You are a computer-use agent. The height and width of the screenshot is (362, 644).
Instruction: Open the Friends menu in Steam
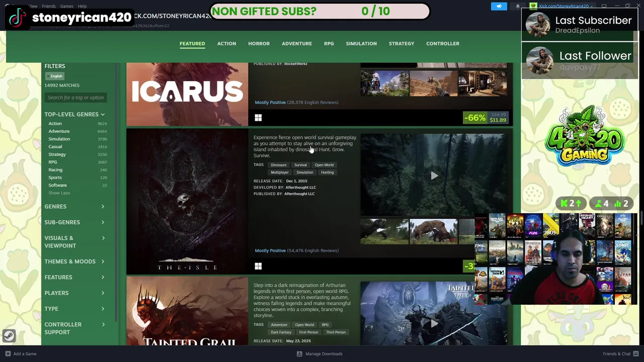[x=49, y=6]
